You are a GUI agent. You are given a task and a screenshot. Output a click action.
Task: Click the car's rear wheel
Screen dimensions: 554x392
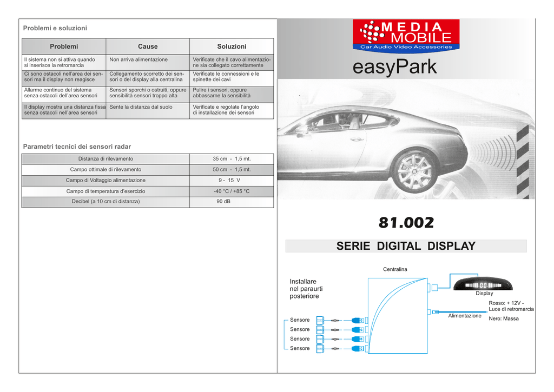(414, 170)
